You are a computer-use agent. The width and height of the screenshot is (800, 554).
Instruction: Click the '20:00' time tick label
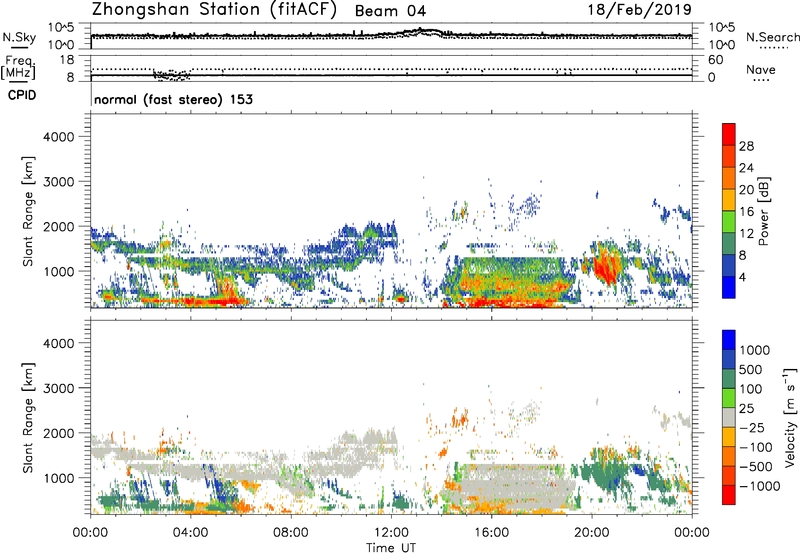tap(591, 533)
